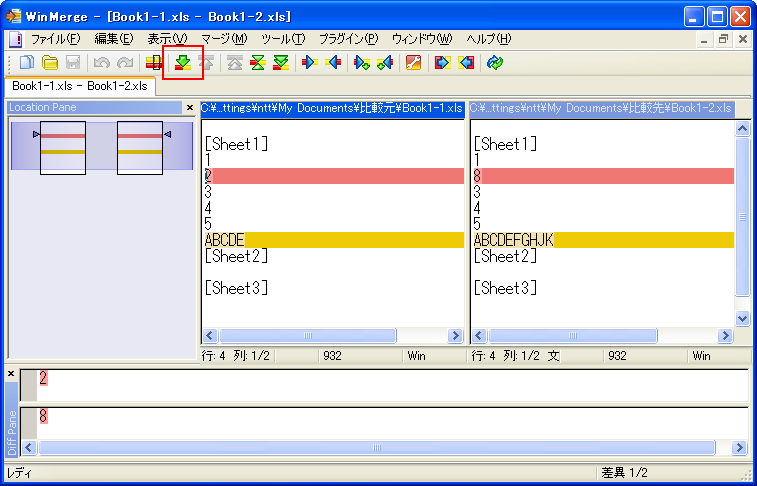Click left Location Pane file thumbnail

tap(63, 148)
